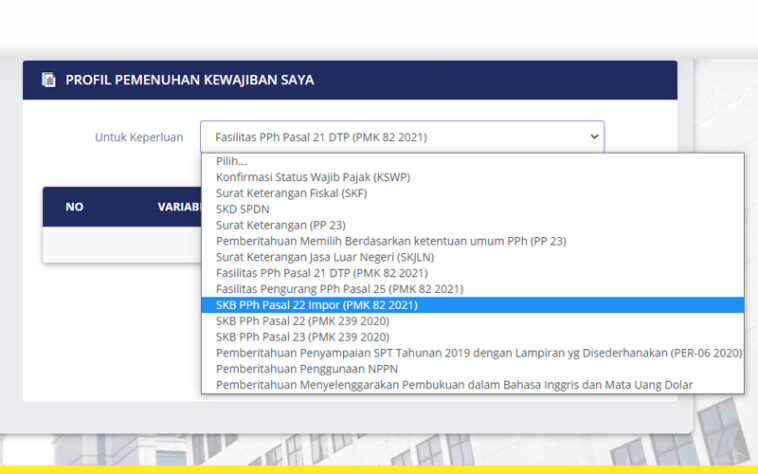Choose Pemberitahuan Penyampaian SPT Tahunan 2019 option

tap(473, 353)
